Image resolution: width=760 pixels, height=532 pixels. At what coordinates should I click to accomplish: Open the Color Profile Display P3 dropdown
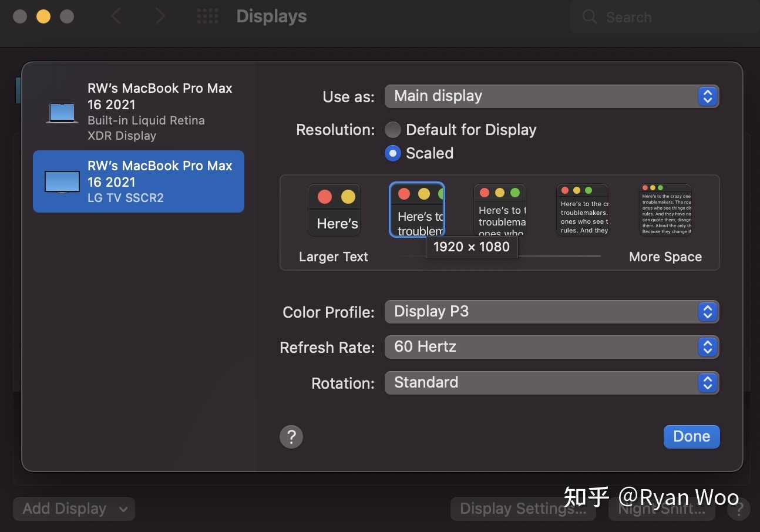point(551,312)
